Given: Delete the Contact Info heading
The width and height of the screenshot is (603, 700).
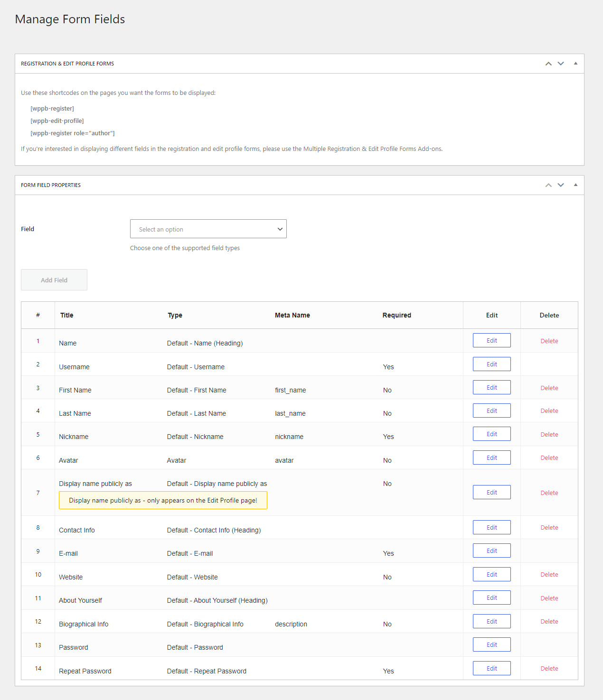Looking at the screenshot, I should 549,528.
